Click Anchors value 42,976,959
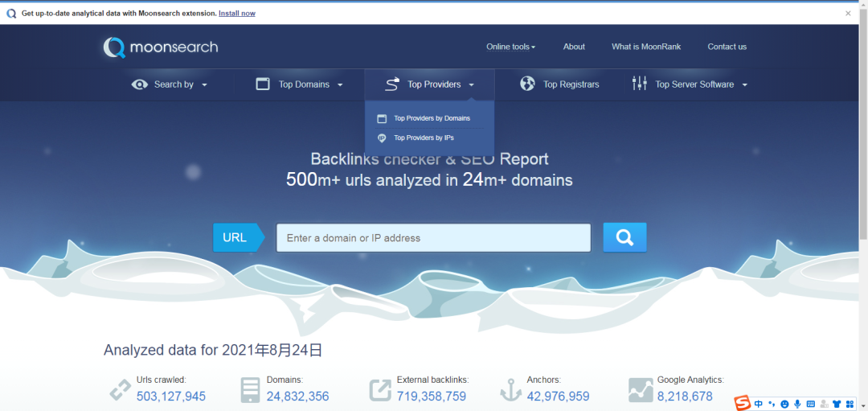Screen dimensions: 868x411 tap(558, 396)
